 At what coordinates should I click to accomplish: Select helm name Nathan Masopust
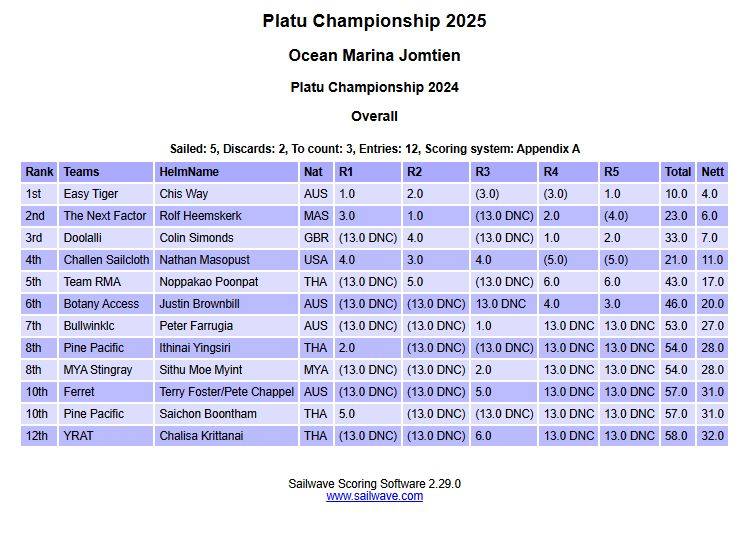[203, 260]
